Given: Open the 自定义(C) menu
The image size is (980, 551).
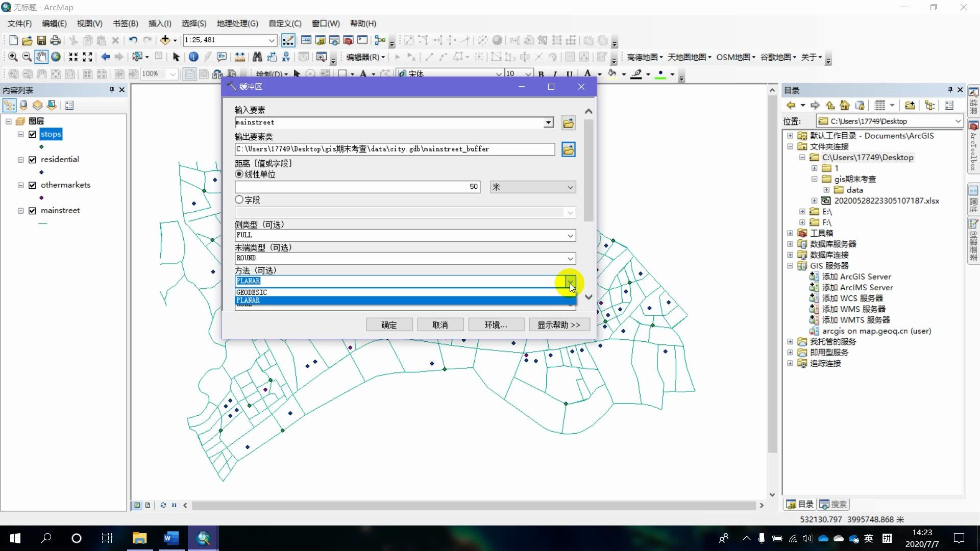Looking at the screenshot, I should pyautogui.click(x=285, y=23).
